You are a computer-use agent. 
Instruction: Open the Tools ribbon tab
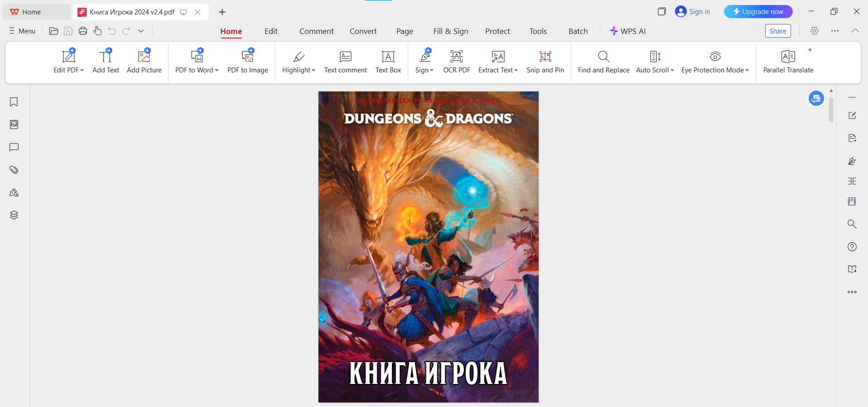click(x=538, y=31)
